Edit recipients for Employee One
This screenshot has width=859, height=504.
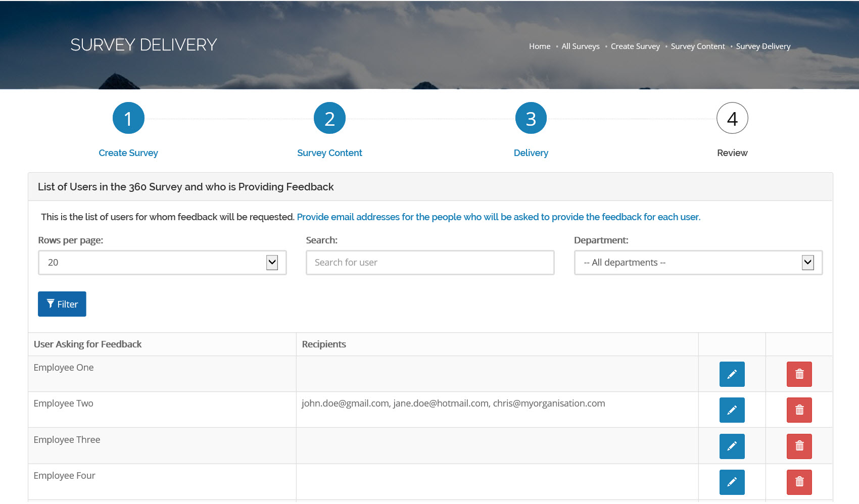(x=732, y=374)
